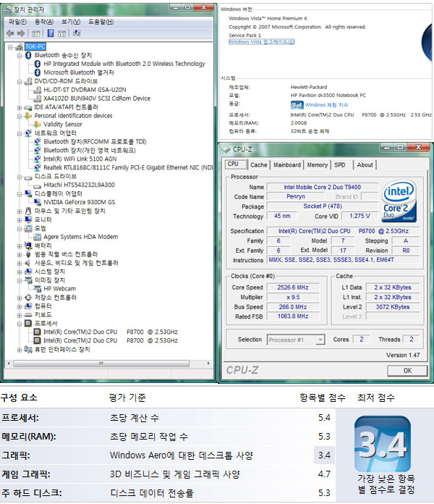
Task: Switch to the Mainboard tab in CPU-Z
Action: tap(287, 165)
